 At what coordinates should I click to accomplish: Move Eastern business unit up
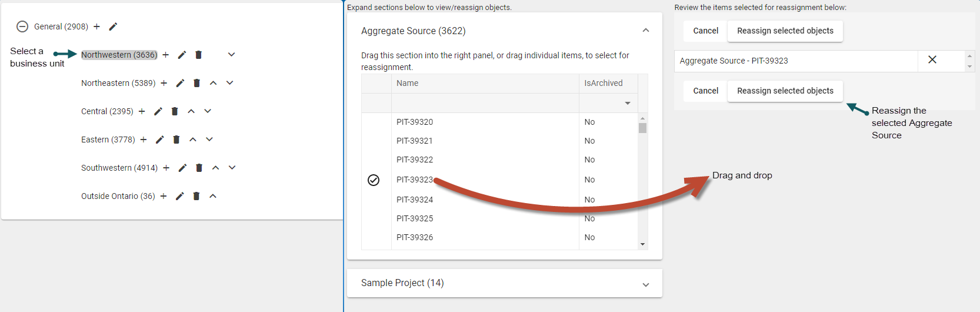[x=193, y=140]
